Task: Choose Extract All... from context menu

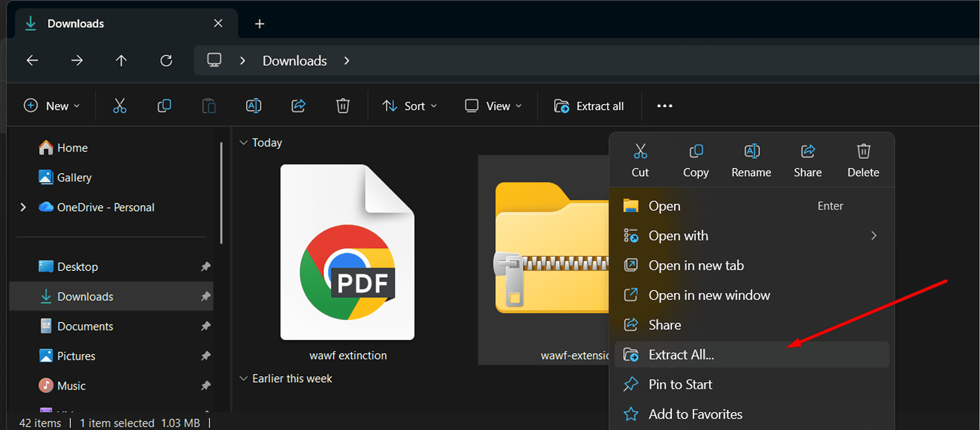Action: point(751,354)
